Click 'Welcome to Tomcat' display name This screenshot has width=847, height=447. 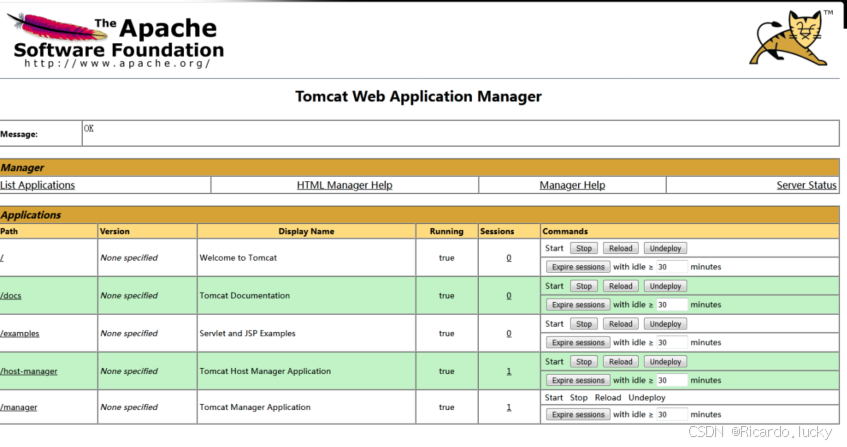(x=238, y=258)
